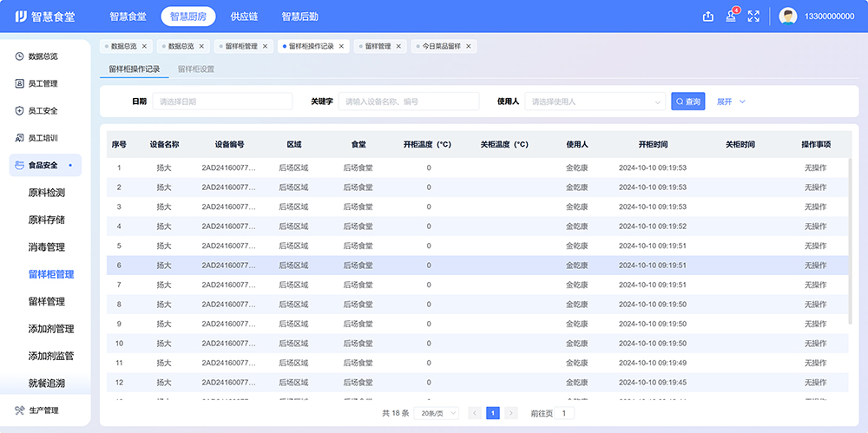Open 员工安全 in the sidebar
The width and height of the screenshot is (868, 433).
(43, 111)
